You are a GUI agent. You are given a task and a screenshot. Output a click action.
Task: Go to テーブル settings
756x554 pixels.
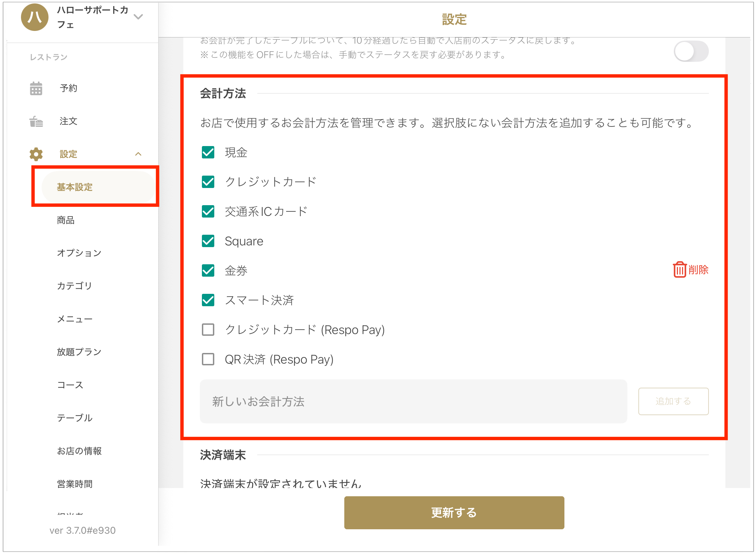click(x=75, y=418)
